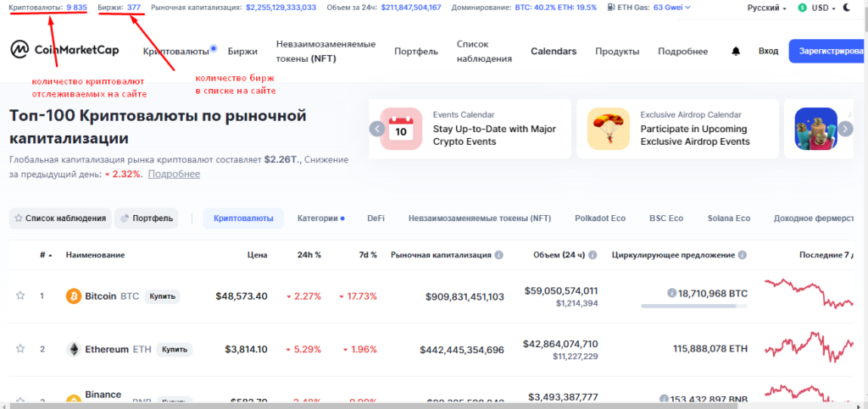
Task: Open Биржи in the main navigation
Action: point(242,52)
